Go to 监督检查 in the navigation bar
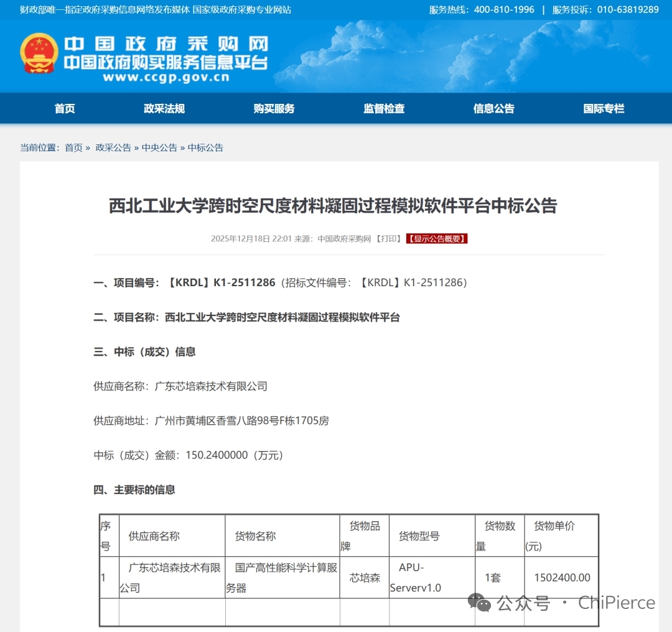 [x=384, y=108]
